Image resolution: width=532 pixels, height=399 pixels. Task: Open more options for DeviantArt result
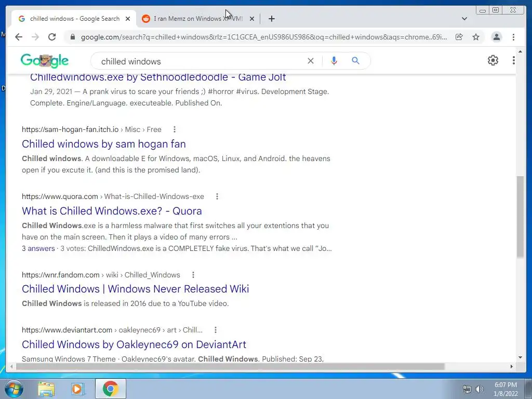point(216,330)
